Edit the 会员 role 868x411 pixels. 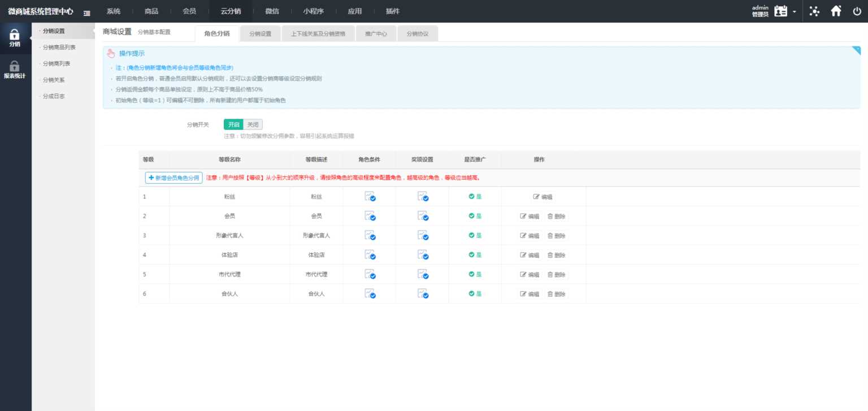coord(530,217)
